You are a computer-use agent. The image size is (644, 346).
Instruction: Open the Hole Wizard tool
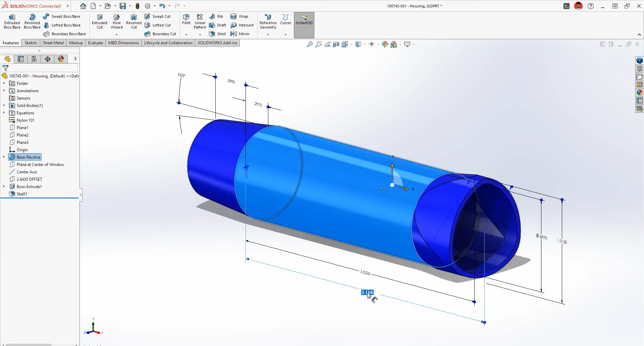[117, 21]
